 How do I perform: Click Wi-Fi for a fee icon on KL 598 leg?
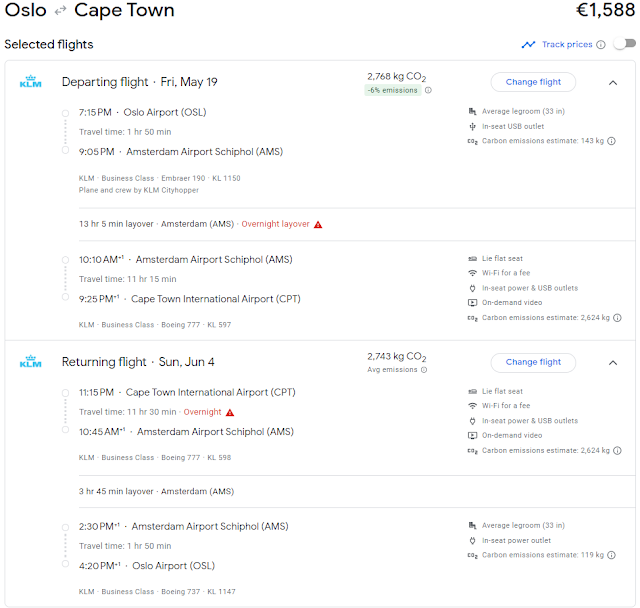tap(472, 406)
